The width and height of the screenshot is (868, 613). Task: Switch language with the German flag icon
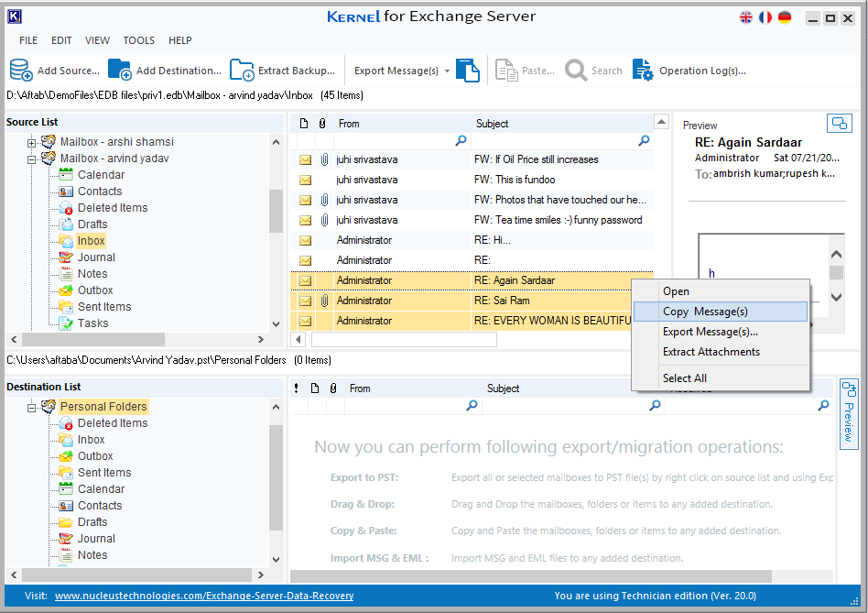(785, 17)
